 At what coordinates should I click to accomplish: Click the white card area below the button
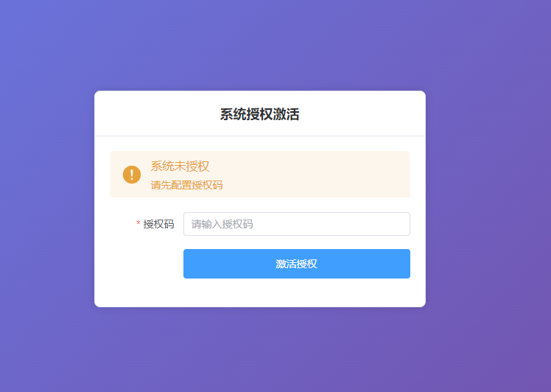pyautogui.click(x=260, y=293)
